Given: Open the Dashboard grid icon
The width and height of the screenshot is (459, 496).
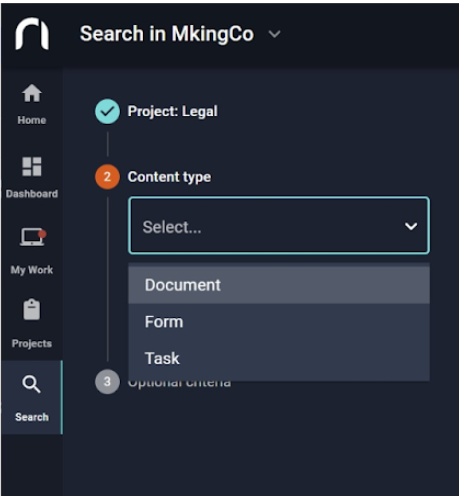Looking at the screenshot, I should coord(32,166).
